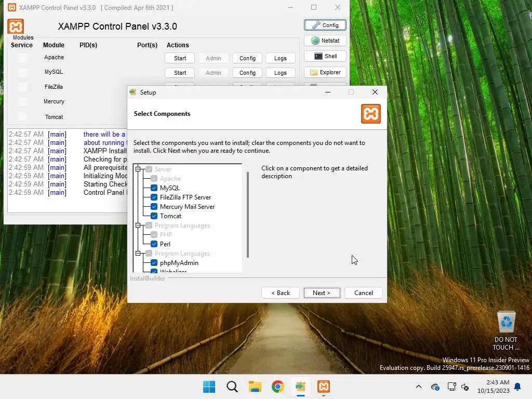Open File Explorer from the taskbar
This screenshot has width=532, height=399.
255,387
